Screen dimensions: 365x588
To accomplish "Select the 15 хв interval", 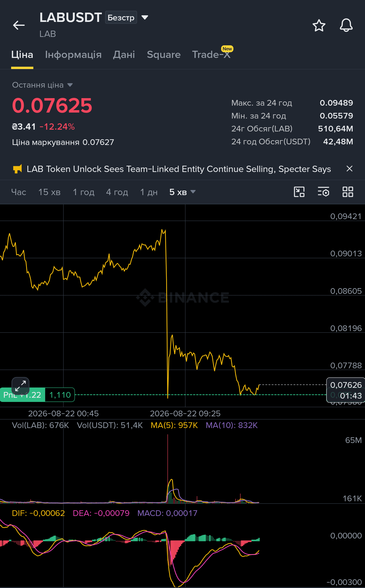I will tap(50, 192).
